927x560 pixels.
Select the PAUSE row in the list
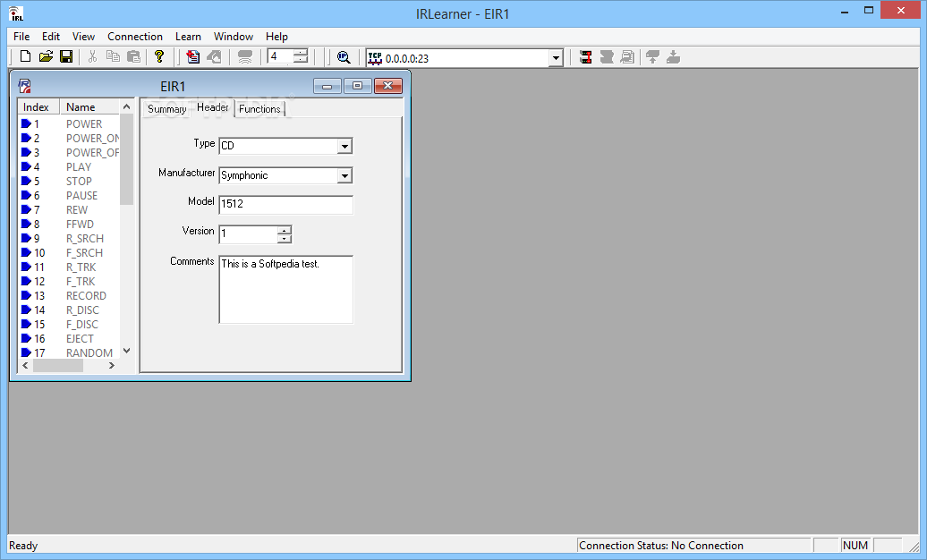click(69, 195)
